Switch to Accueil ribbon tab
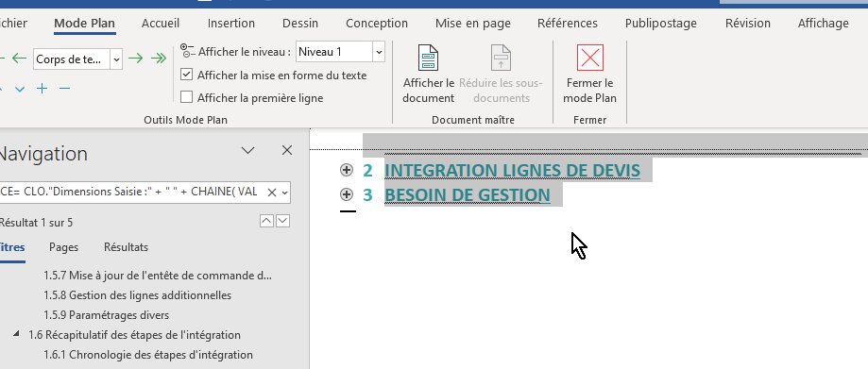Image resolution: width=868 pixels, height=369 pixels. tap(161, 24)
